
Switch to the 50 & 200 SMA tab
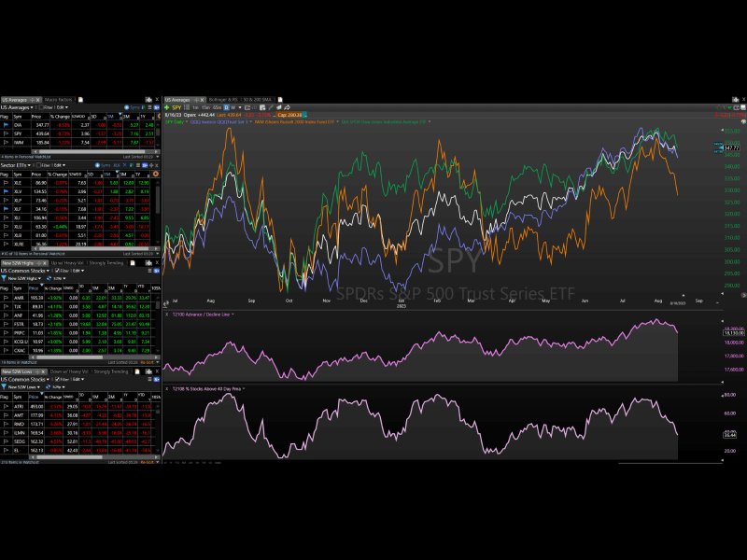[x=258, y=100]
